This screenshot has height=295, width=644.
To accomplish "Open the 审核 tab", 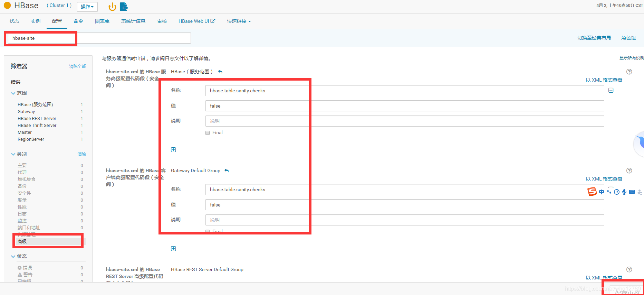I will click(x=162, y=21).
